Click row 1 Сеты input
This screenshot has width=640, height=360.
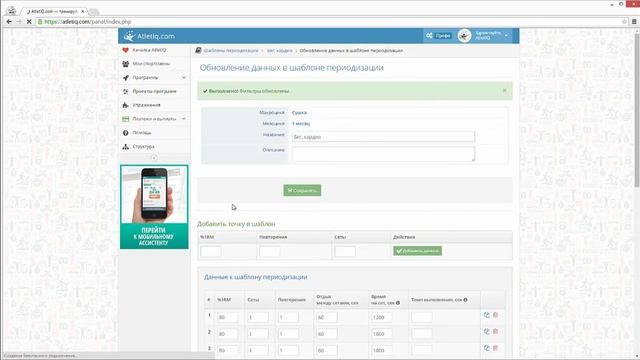click(x=258, y=317)
